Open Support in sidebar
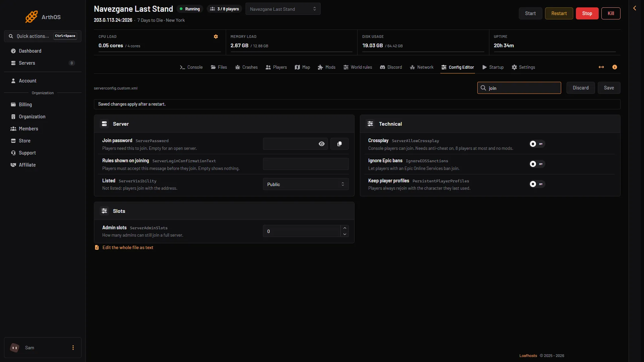Screen dimensions: 644x362 click(x=43, y=153)
